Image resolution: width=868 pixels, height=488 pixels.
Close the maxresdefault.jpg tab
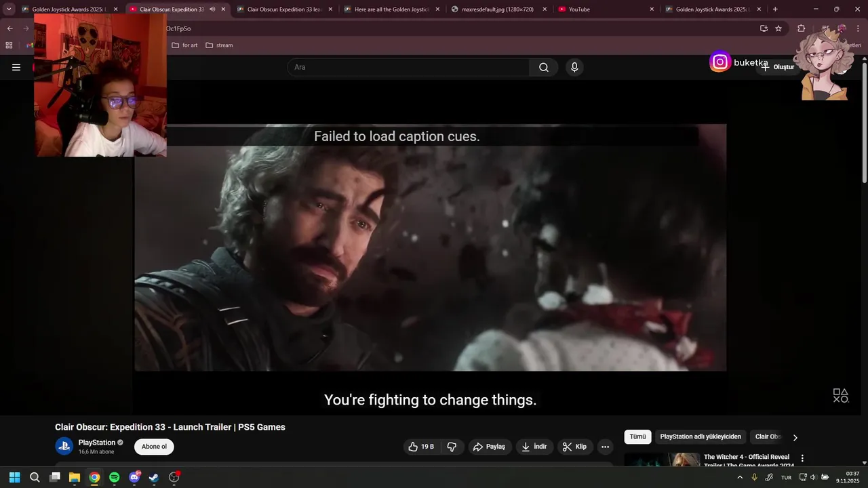point(545,9)
